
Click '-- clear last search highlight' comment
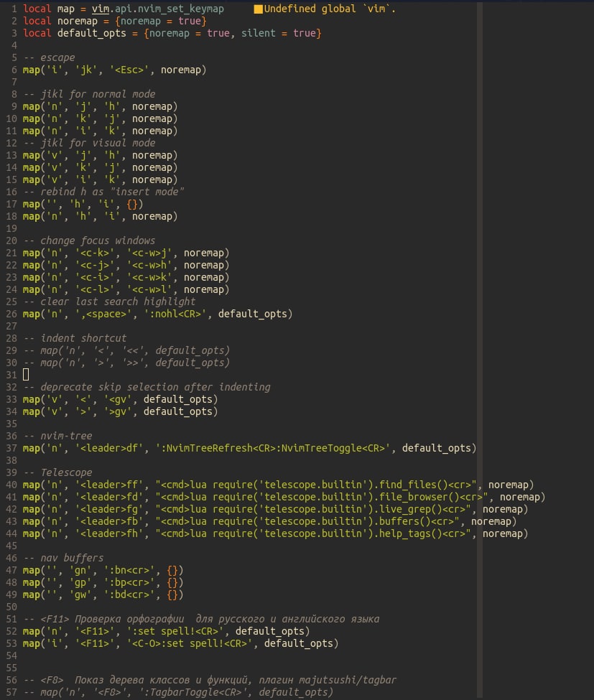click(x=109, y=302)
